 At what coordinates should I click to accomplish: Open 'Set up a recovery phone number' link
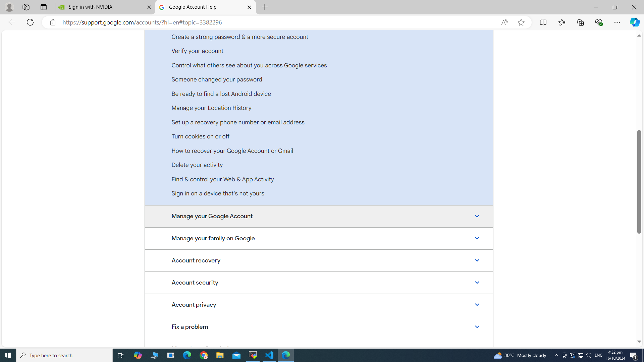coord(238,122)
